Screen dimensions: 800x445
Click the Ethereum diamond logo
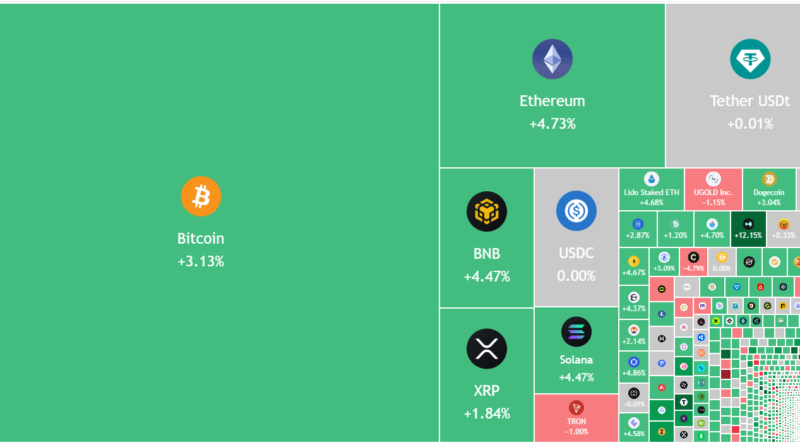click(x=552, y=59)
